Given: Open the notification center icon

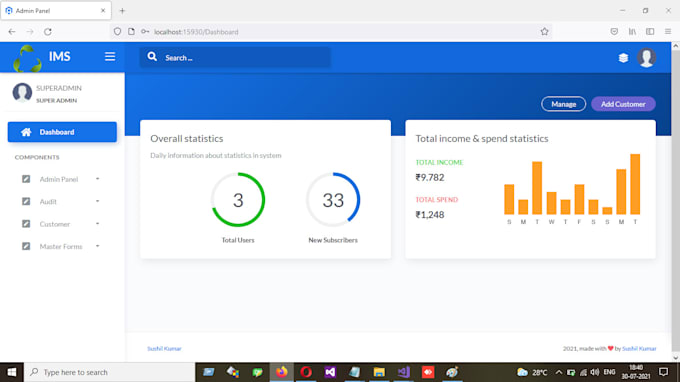Looking at the screenshot, I should pos(664,372).
